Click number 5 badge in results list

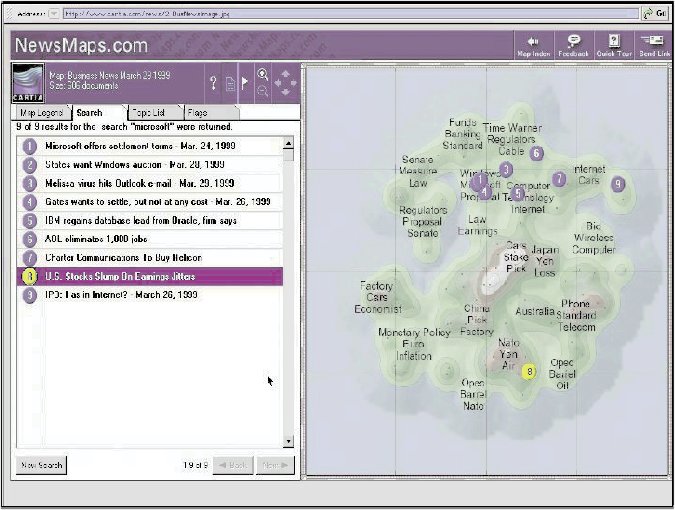[29, 221]
